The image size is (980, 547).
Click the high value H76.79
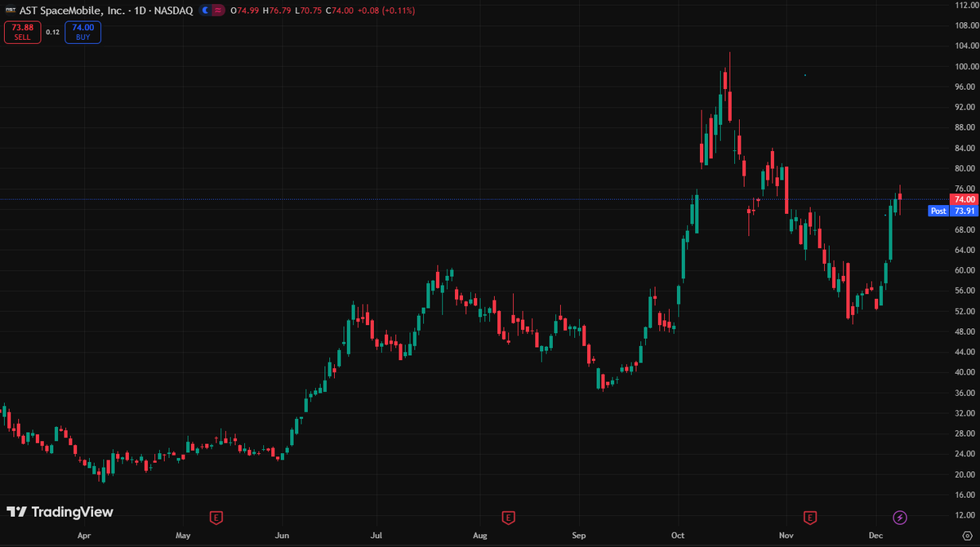277,11
